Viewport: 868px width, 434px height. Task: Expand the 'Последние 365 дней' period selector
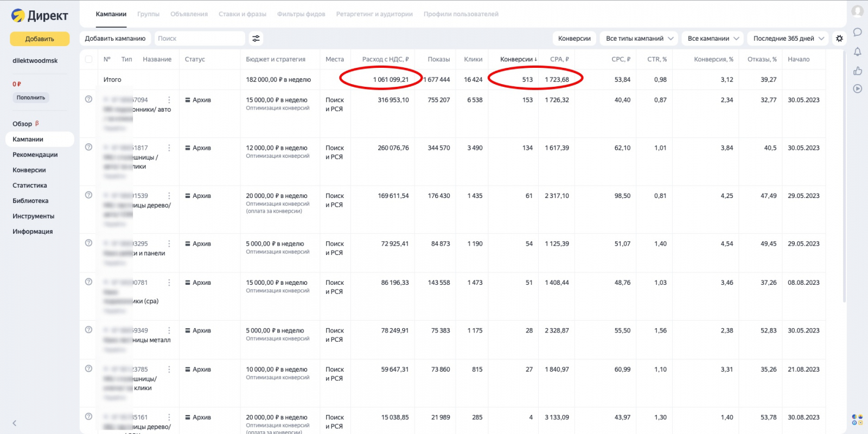click(788, 39)
